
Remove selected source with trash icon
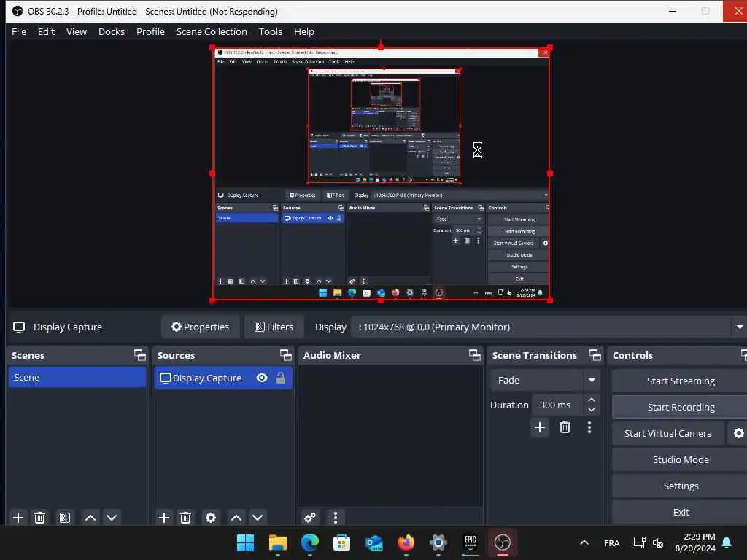pos(186,518)
